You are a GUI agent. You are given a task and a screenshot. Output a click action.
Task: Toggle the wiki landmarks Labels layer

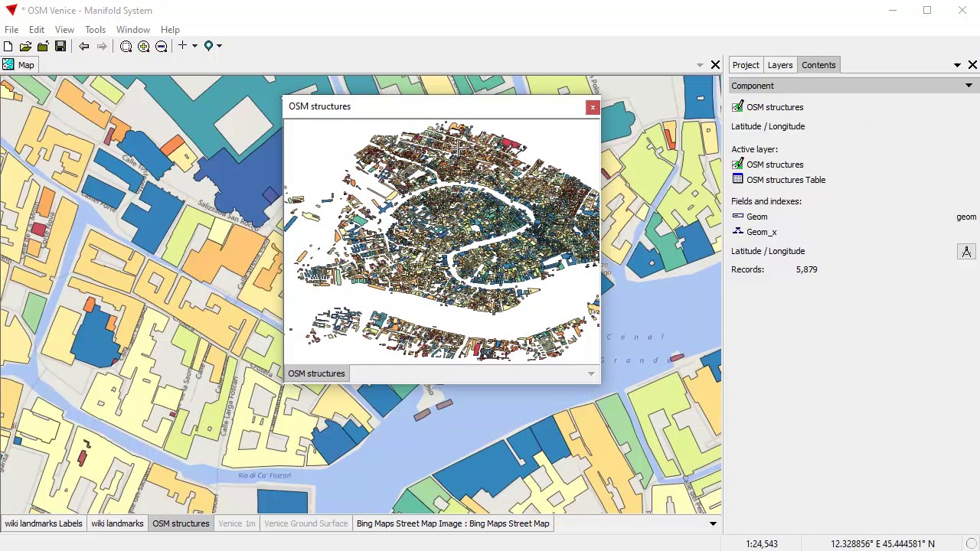(44, 523)
